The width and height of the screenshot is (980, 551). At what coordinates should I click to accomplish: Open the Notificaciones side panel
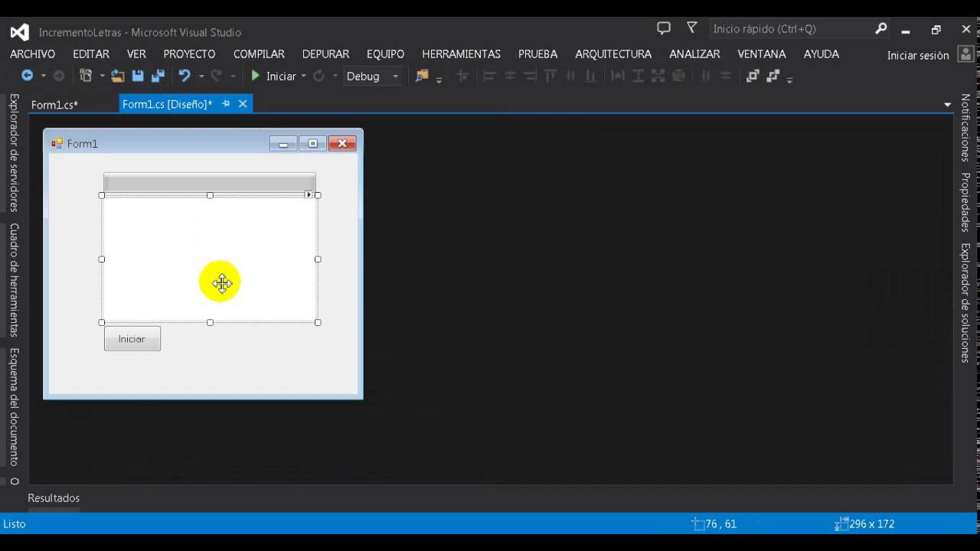[x=965, y=128]
